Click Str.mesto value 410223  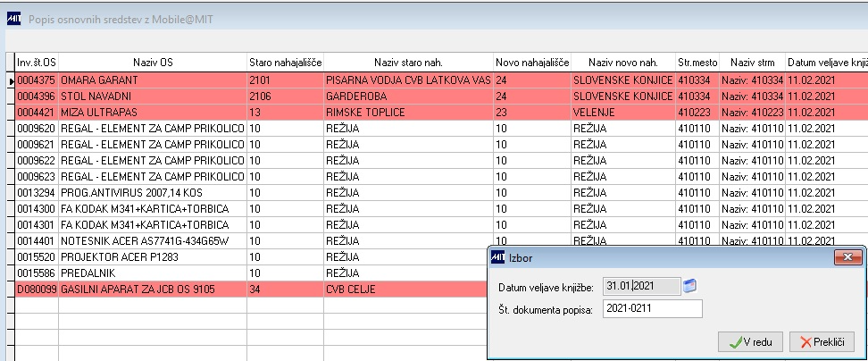(x=697, y=113)
